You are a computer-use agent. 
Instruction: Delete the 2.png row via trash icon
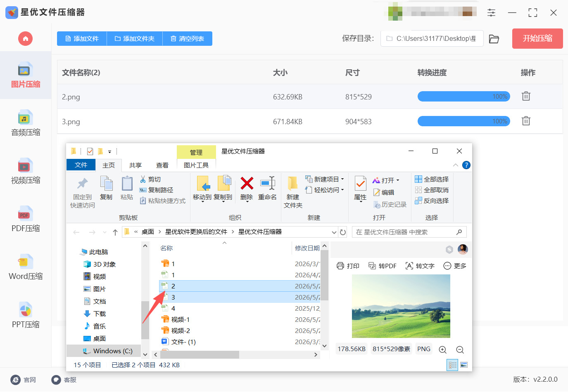(526, 96)
